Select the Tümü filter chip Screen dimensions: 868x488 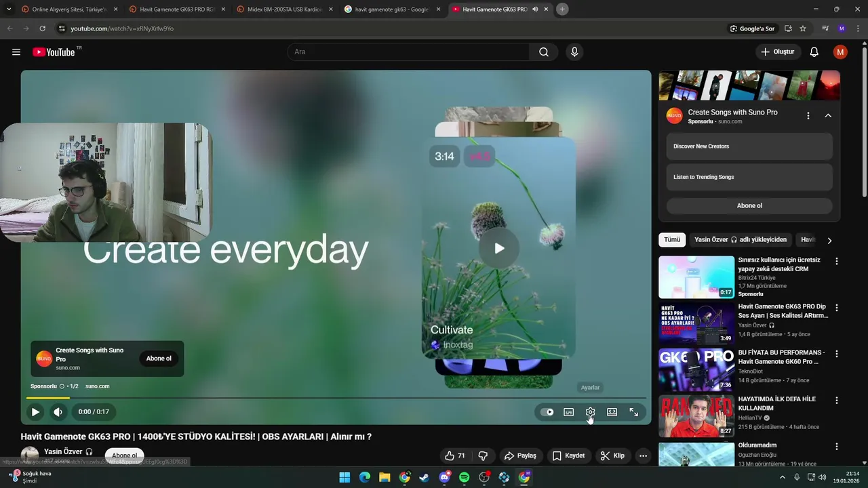tap(672, 240)
